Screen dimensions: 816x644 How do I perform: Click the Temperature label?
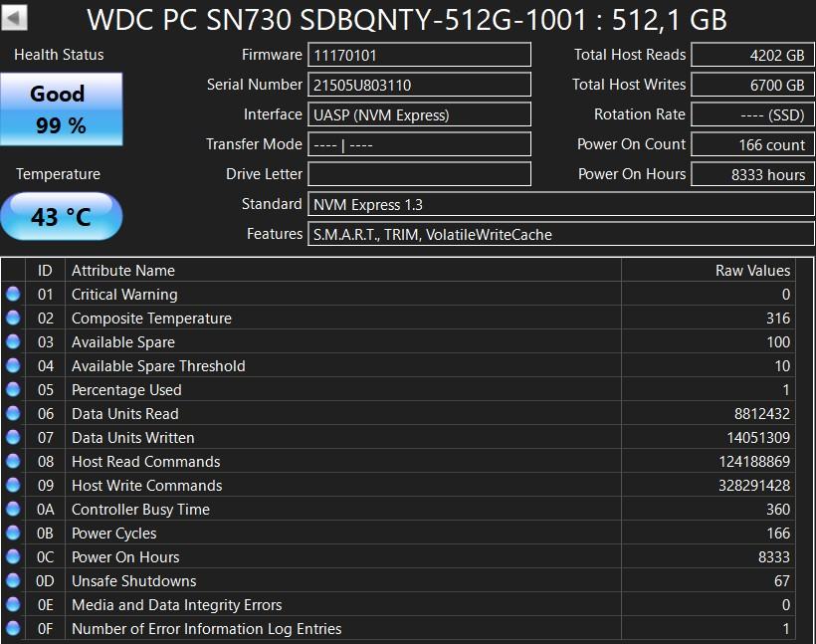[59, 174]
